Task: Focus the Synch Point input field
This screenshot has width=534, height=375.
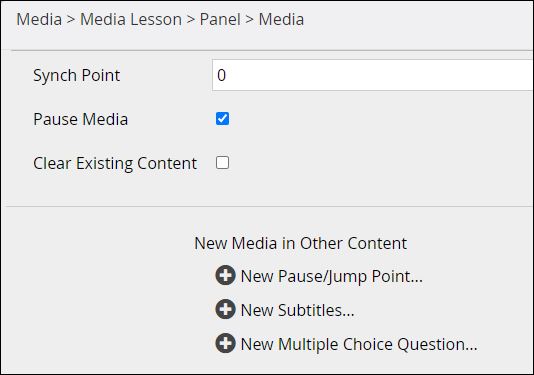Action: point(373,75)
